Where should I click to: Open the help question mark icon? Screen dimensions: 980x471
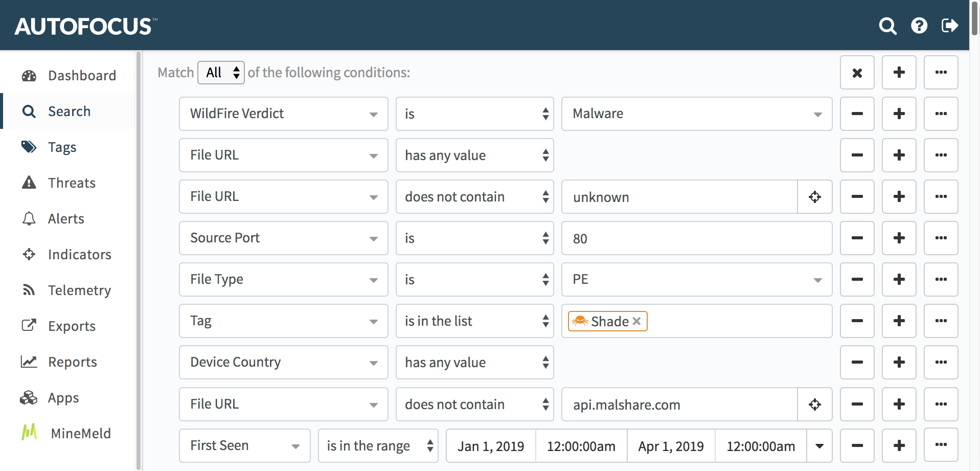click(x=919, y=26)
